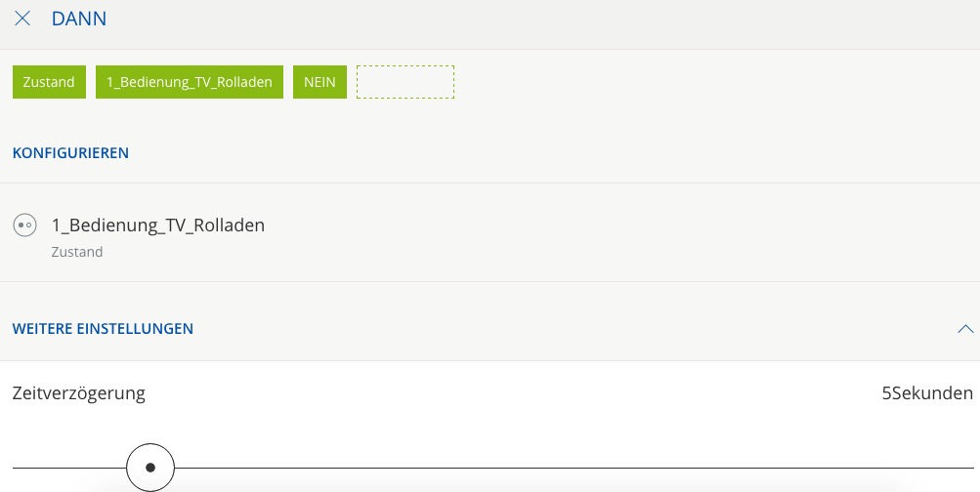Click the green "Zustand" tag
The height and width of the screenshot is (492, 980).
[49, 82]
